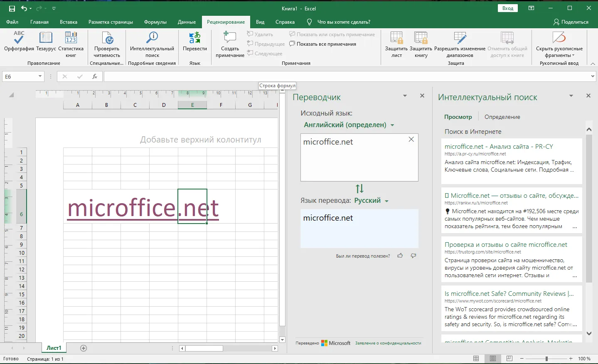Switch to Определение tab in search pane
Screen dimensions: 598x364
(502, 117)
